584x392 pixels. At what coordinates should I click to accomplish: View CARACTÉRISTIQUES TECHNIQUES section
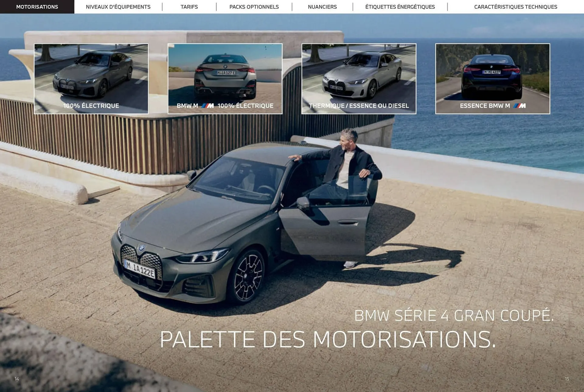tap(515, 6)
